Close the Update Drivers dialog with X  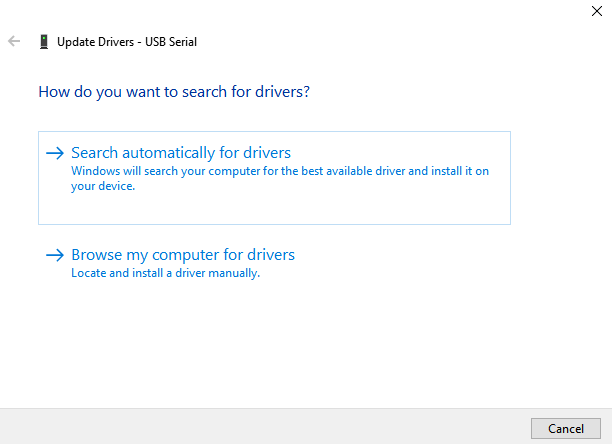[x=596, y=11]
